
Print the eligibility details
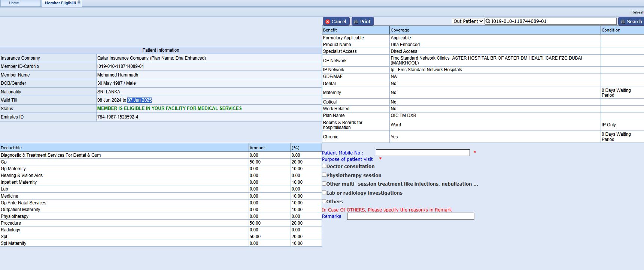tap(362, 21)
